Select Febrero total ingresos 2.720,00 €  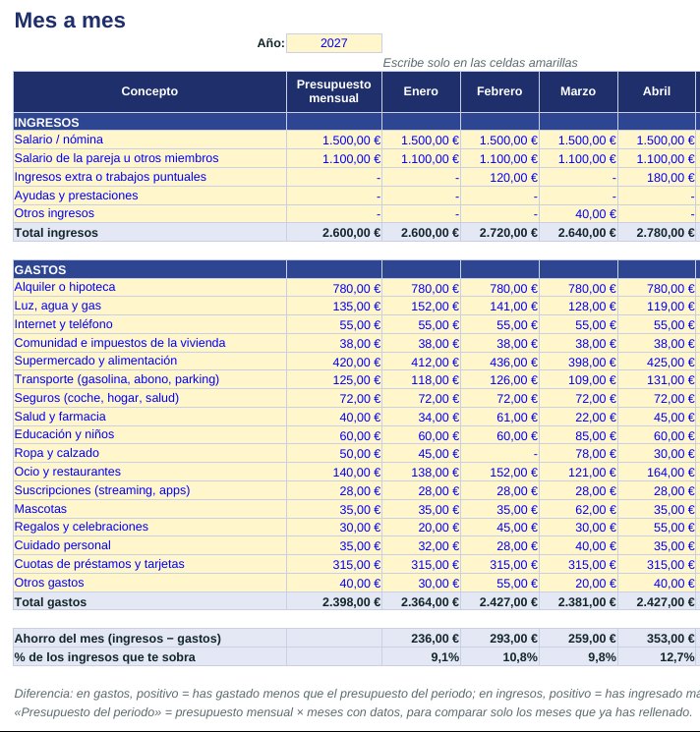coord(499,233)
